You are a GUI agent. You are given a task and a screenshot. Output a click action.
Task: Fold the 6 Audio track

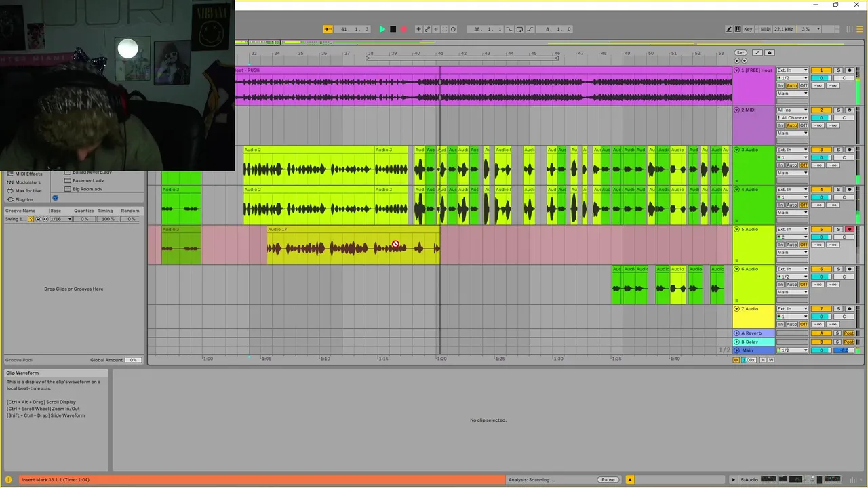pyautogui.click(x=737, y=270)
